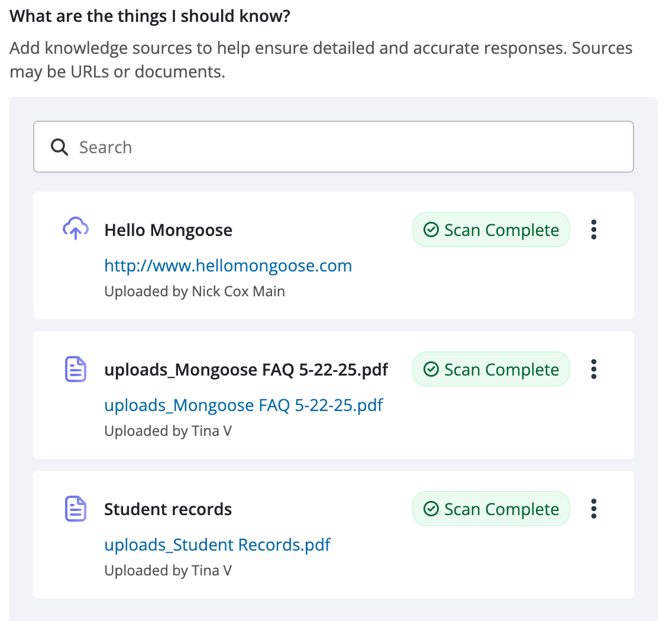Focus the Search knowledge sources field
The image size is (666, 621).
(x=333, y=147)
